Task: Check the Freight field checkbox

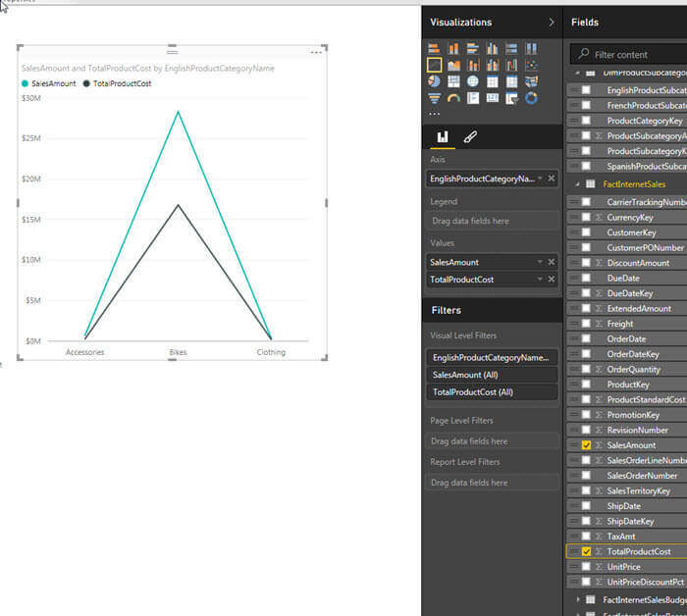Action: click(x=586, y=324)
